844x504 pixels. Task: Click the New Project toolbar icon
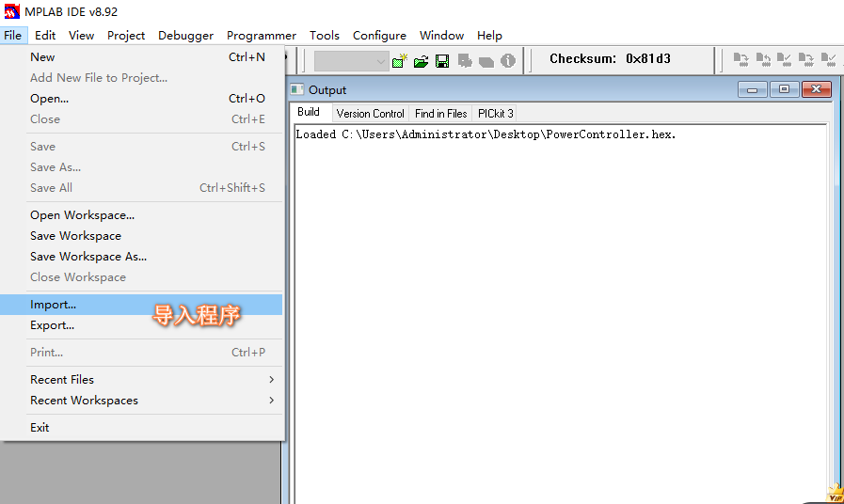tap(399, 61)
